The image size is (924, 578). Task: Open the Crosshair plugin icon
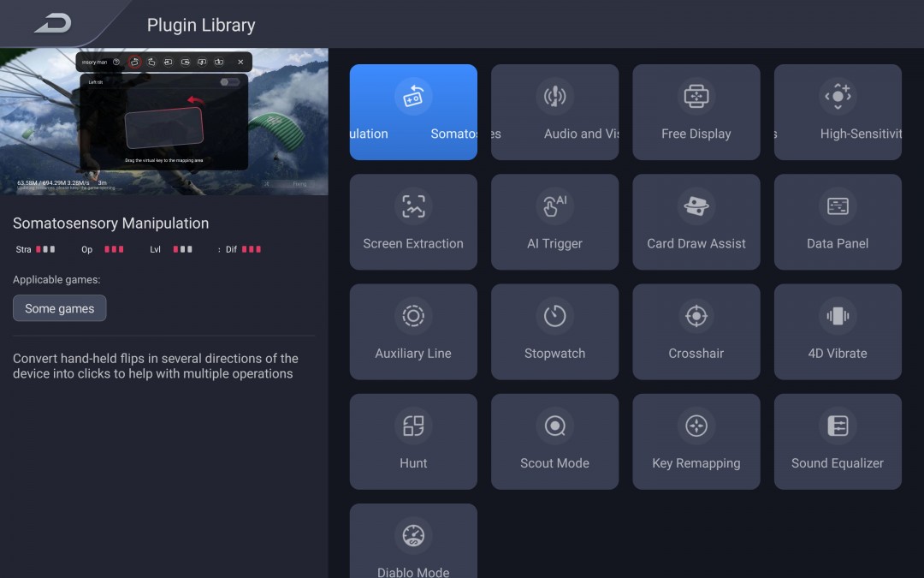point(696,316)
